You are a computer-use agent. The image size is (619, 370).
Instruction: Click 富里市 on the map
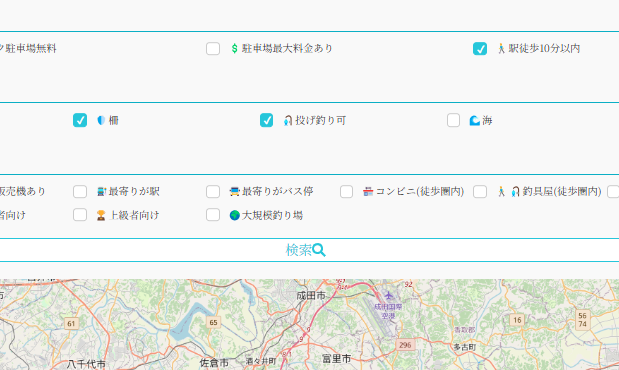pos(336,359)
